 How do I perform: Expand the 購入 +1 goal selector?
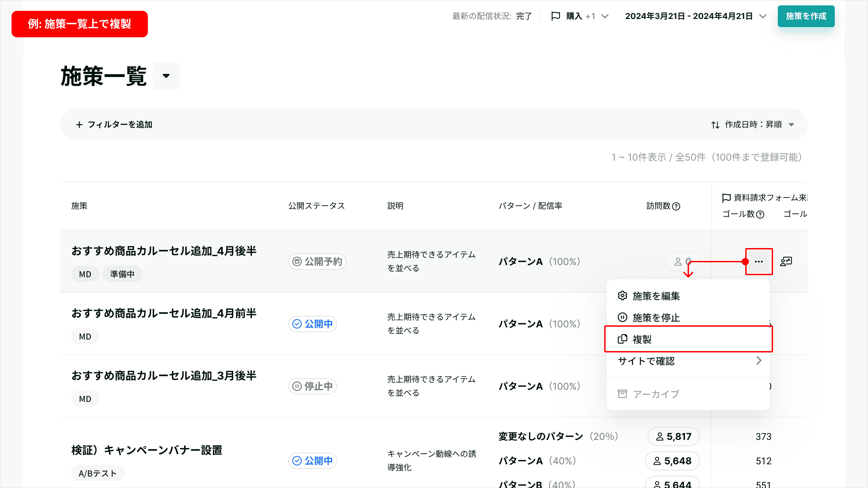pos(580,16)
